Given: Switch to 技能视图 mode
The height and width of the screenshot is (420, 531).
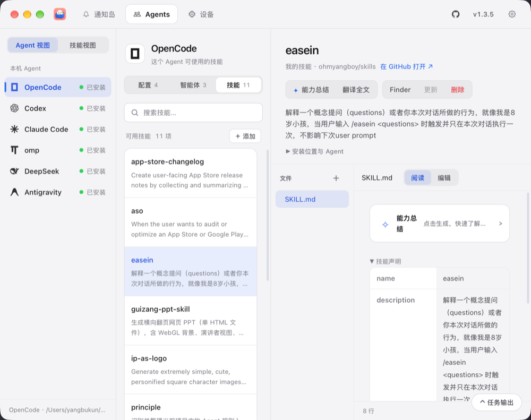Looking at the screenshot, I should (83, 45).
